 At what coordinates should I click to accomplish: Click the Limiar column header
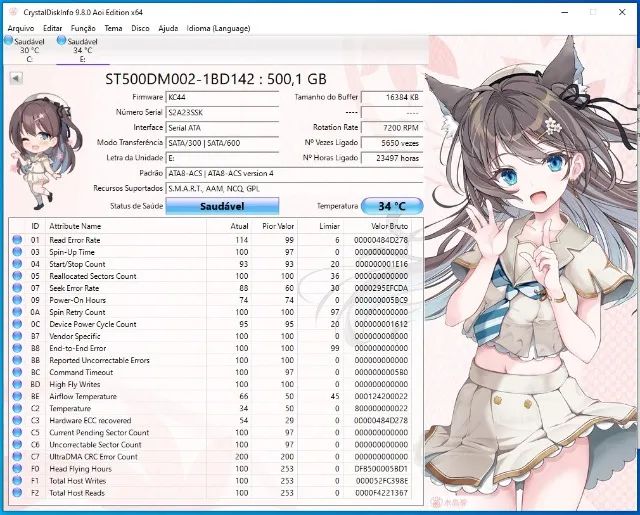click(320, 226)
